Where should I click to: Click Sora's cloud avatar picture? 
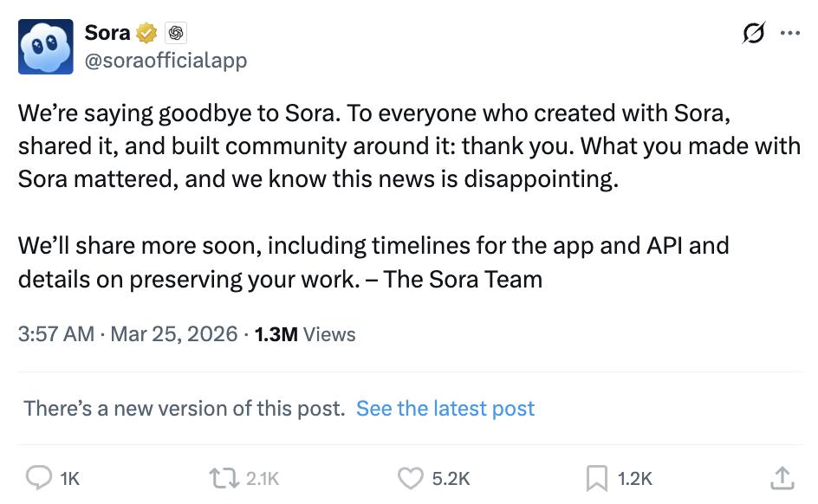click(x=47, y=46)
